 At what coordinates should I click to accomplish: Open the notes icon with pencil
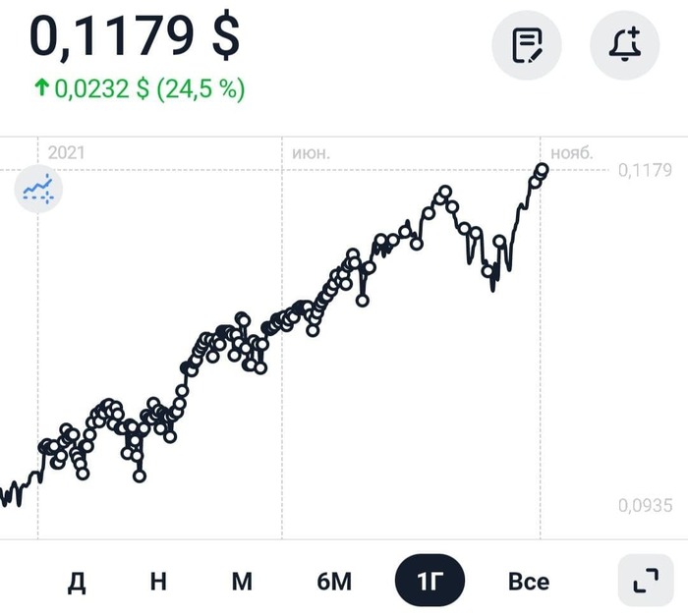coord(527,45)
